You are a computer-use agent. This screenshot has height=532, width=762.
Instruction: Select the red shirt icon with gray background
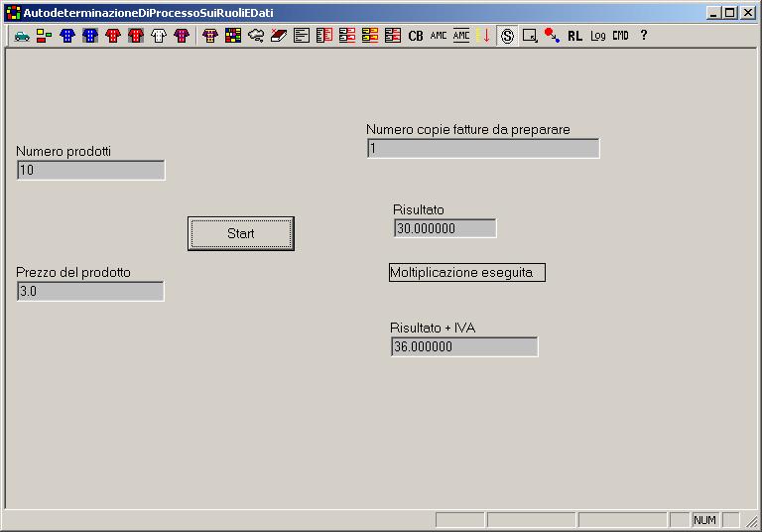pyautogui.click(x=136, y=36)
